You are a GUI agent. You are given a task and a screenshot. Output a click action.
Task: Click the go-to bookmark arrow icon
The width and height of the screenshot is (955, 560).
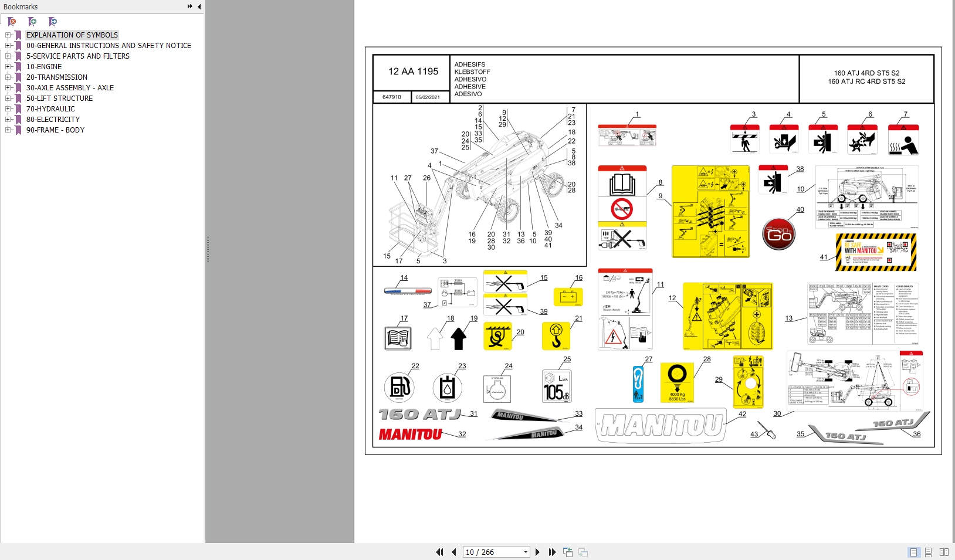[x=53, y=22]
